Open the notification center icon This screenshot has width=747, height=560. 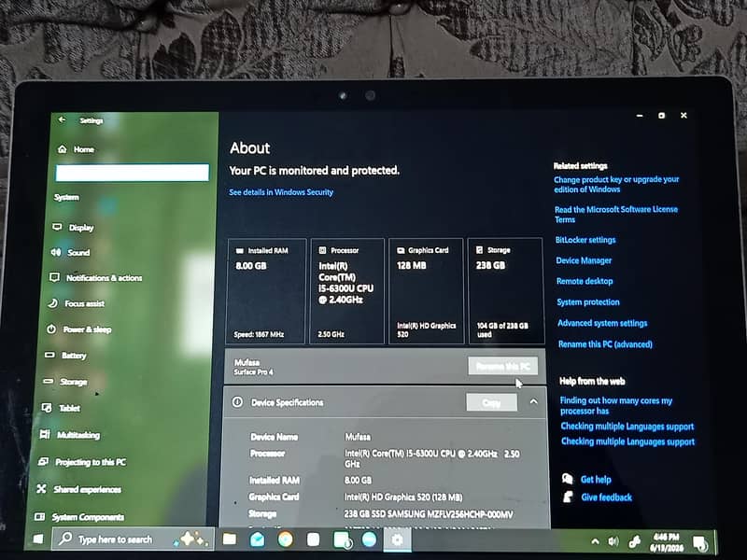coord(699,542)
